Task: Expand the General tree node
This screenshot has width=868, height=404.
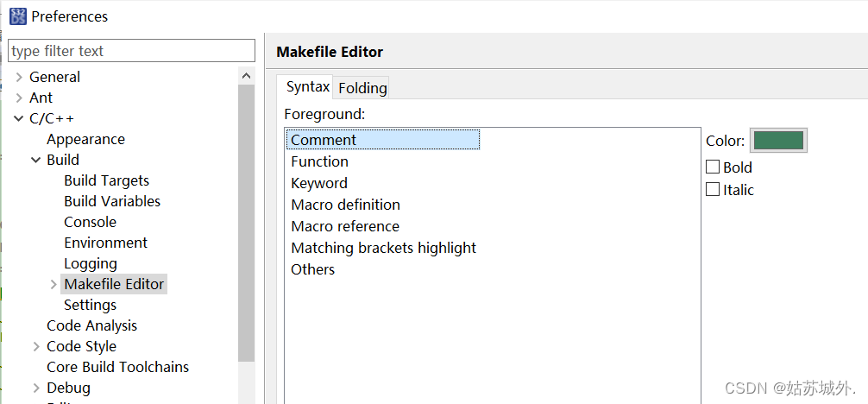Action: click(x=19, y=77)
